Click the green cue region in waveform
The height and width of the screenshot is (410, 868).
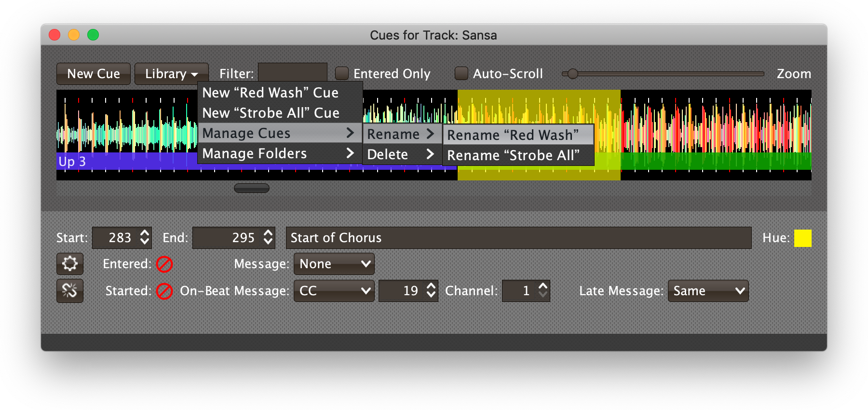click(x=716, y=161)
